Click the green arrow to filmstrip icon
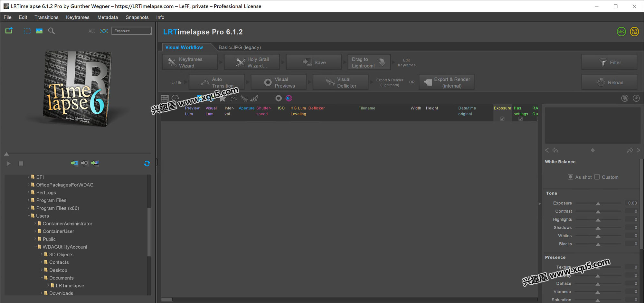Viewport: 644px width, 303px height. point(74,163)
